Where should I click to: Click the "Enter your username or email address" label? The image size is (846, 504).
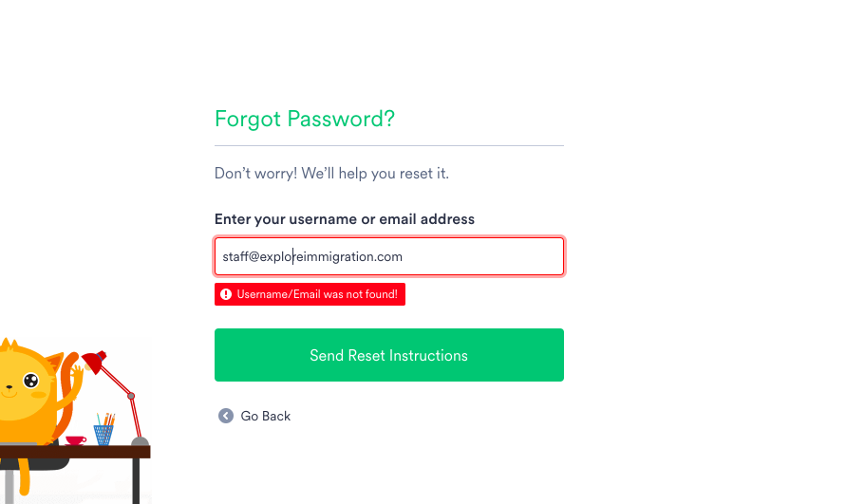(344, 219)
